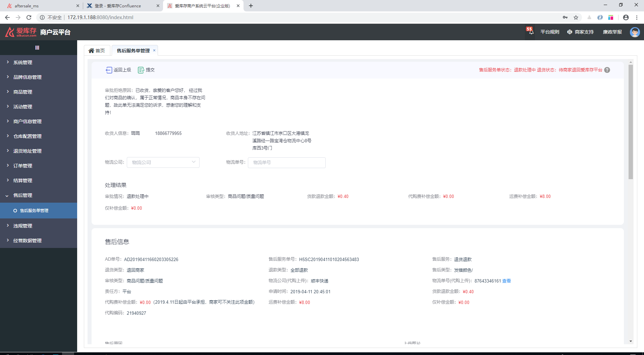Toggle the sidebar collapse bars icon
644x355 pixels.
click(37, 48)
